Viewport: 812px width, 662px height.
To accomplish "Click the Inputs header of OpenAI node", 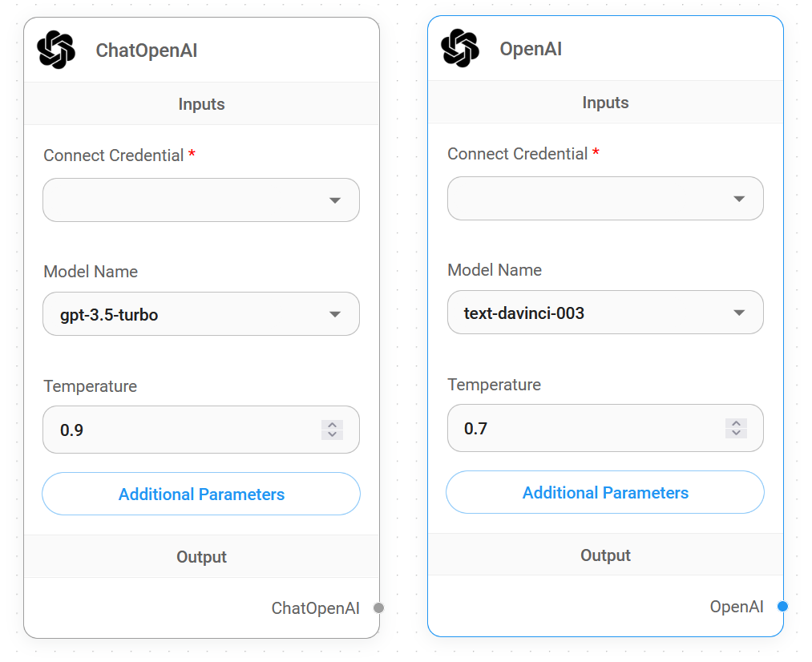I will tap(605, 102).
